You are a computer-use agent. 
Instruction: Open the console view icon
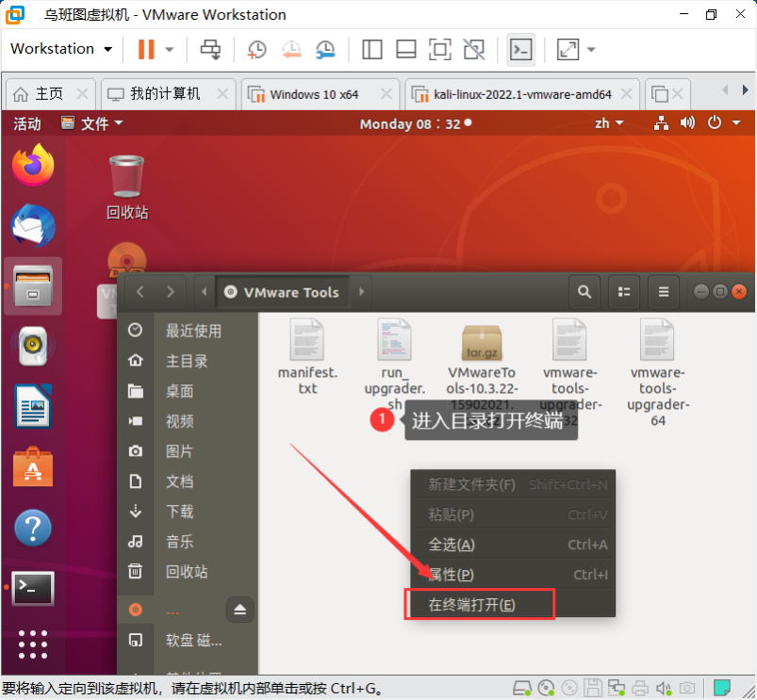coord(521,49)
